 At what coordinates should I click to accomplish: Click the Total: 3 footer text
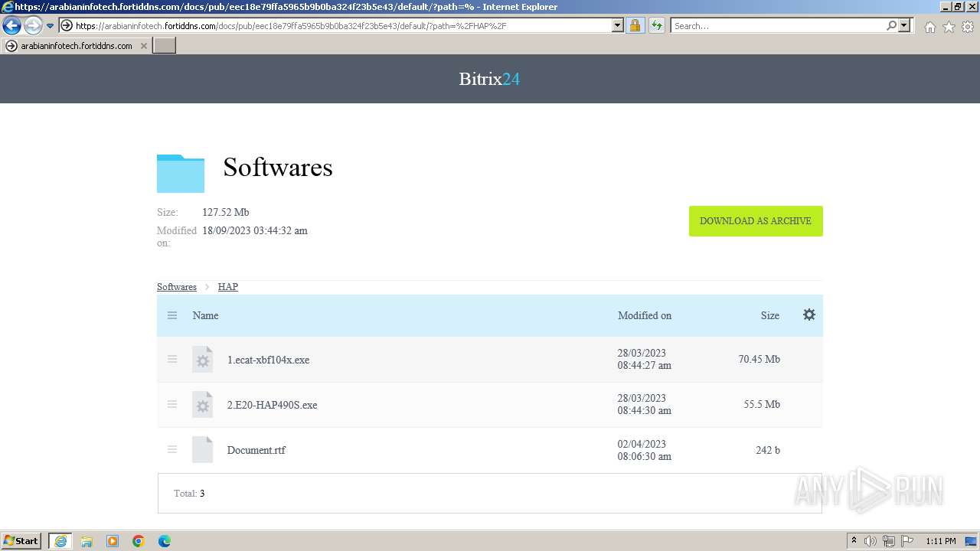pos(189,494)
